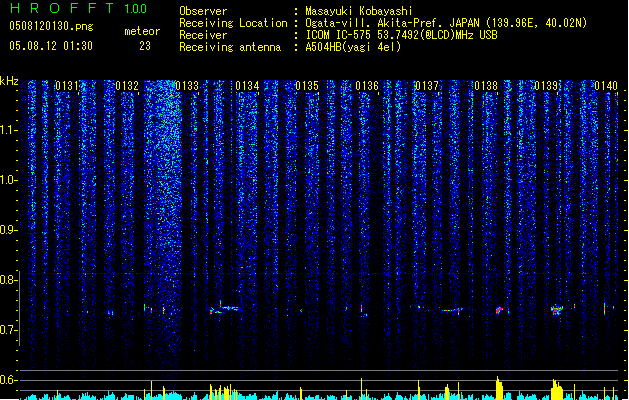Click the 0.8 kHz axis tick label
The height and width of the screenshot is (400, 629).
8,280
